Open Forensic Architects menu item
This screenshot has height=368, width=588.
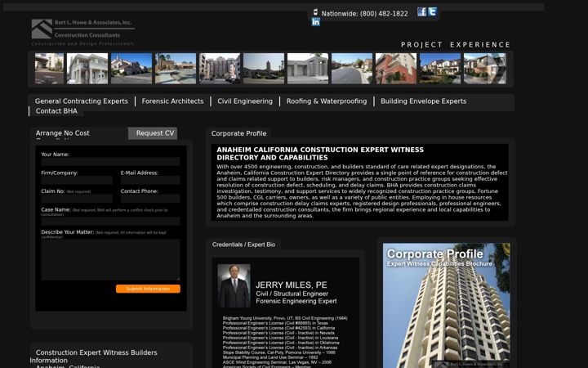[172, 101]
